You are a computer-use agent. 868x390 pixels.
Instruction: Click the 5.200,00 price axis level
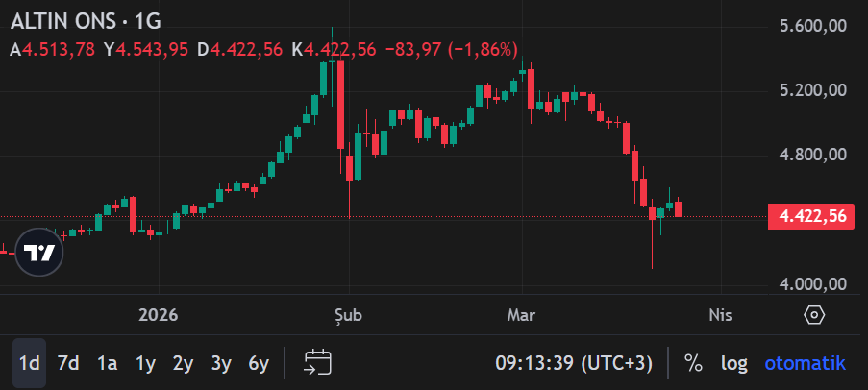(x=813, y=90)
